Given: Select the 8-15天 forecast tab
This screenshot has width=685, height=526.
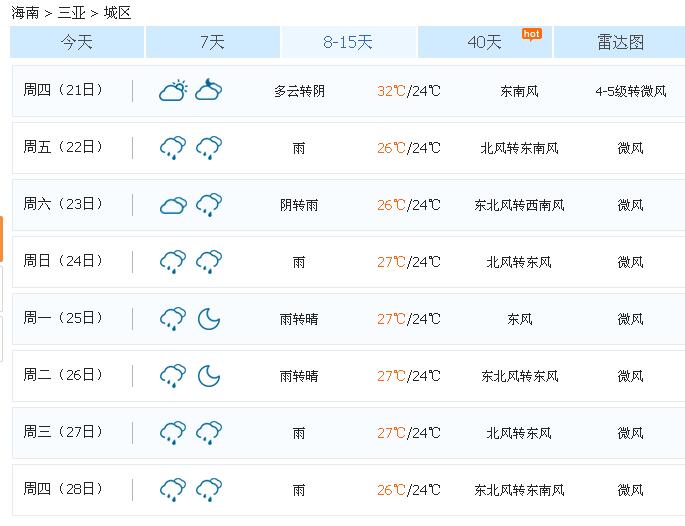Looking at the screenshot, I should point(348,42).
